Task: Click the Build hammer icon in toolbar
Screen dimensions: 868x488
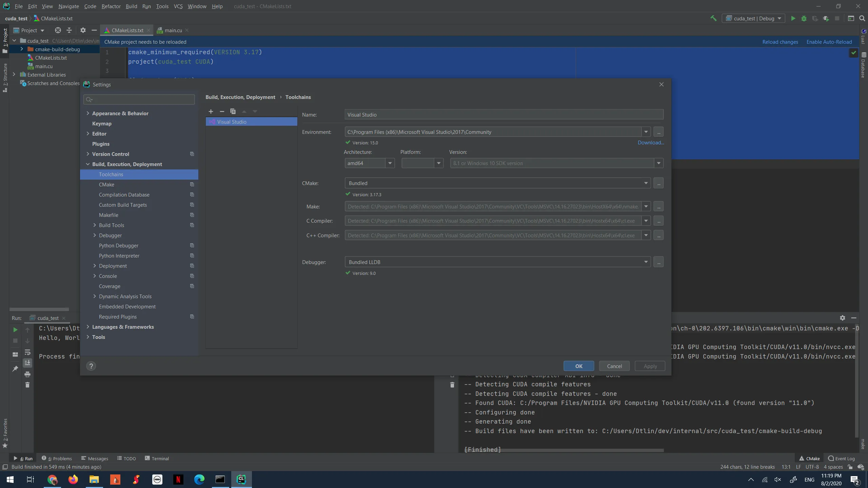Action: [x=713, y=18]
